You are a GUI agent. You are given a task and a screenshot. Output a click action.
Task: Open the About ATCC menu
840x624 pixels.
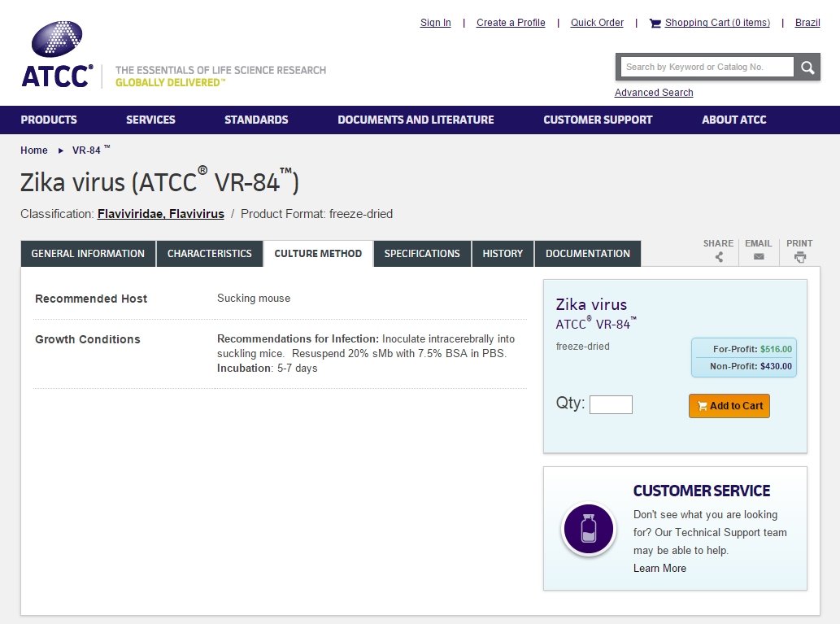point(734,120)
